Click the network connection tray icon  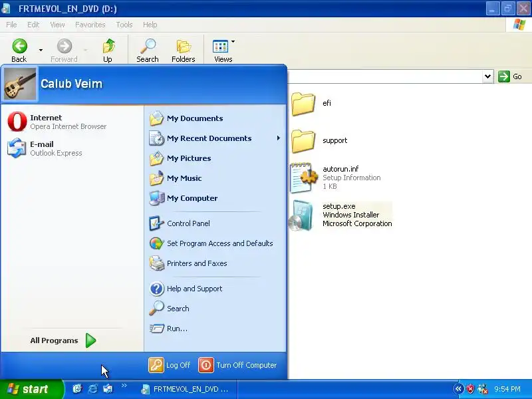click(x=483, y=389)
